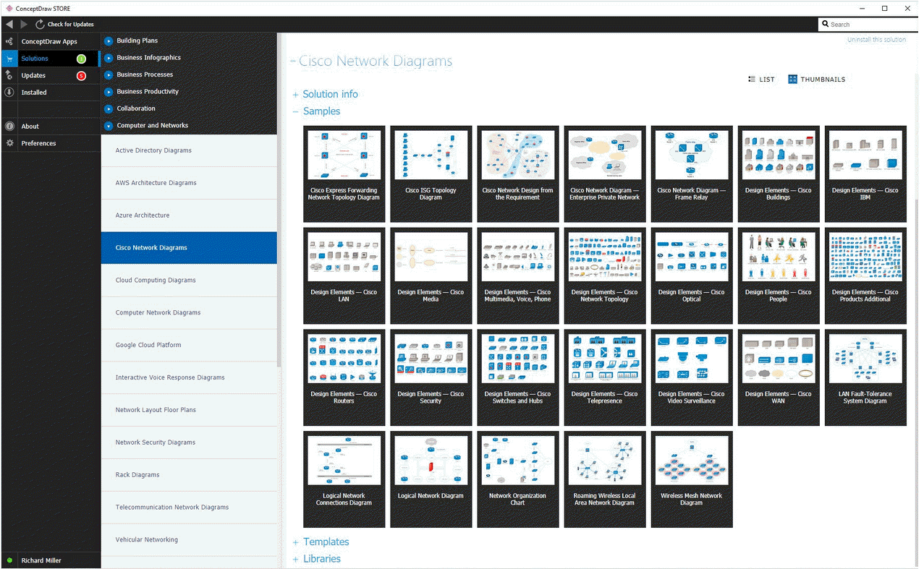Expand the Collaboration category
The height and width of the screenshot is (569, 924).
pyautogui.click(x=109, y=108)
